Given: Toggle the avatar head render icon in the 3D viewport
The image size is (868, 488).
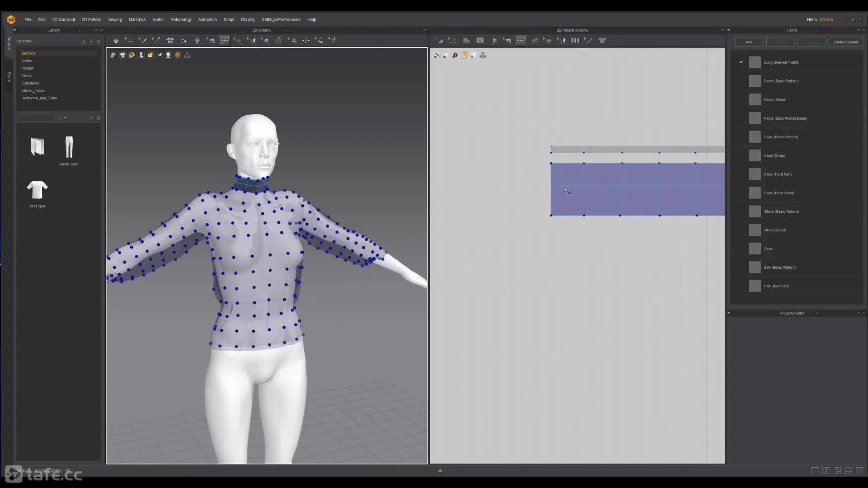Looking at the screenshot, I should click(x=168, y=55).
